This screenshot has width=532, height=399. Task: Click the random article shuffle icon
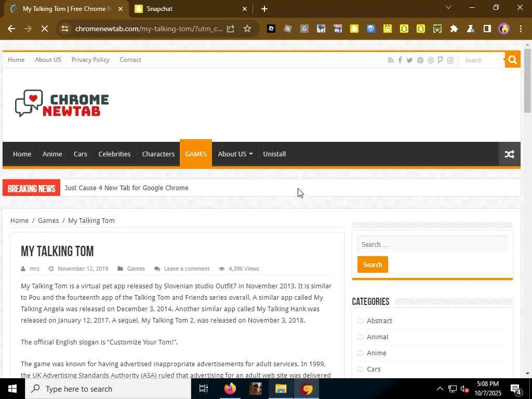point(509,154)
